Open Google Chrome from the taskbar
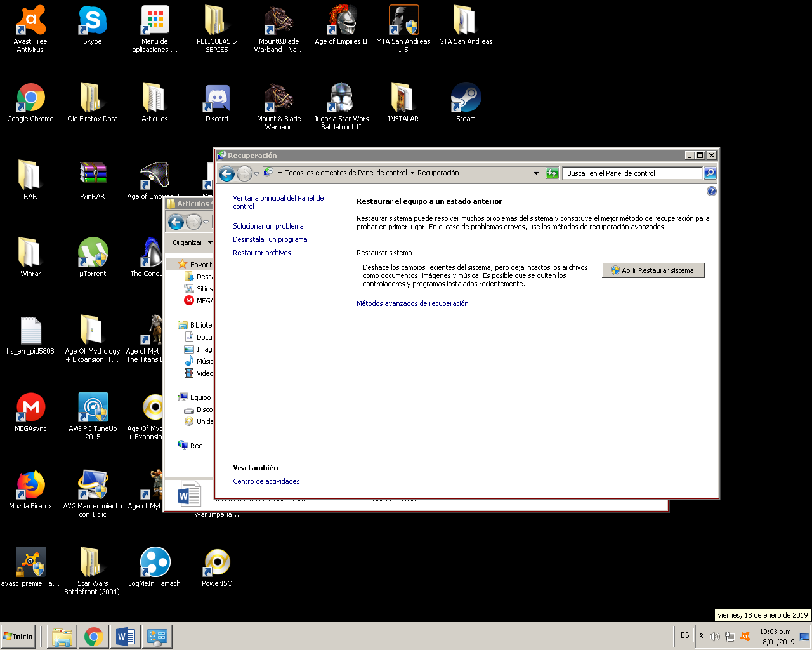The height and width of the screenshot is (650, 812). click(94, 636)
